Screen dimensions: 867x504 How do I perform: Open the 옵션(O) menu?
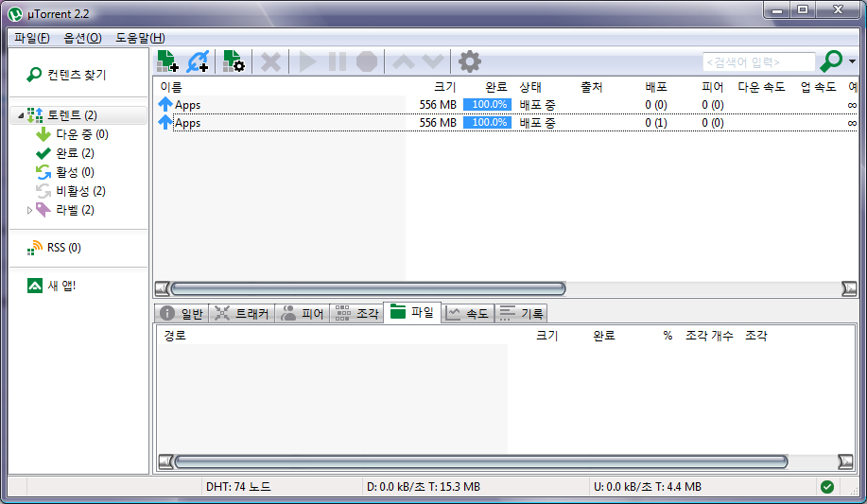click(82, 38)
